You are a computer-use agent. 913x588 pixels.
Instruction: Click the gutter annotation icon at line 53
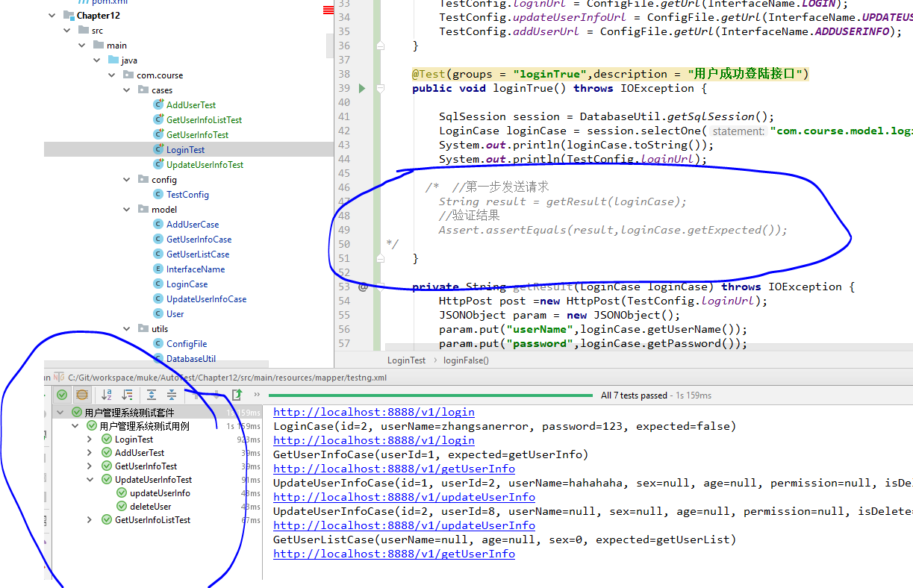tap(363, 287)
